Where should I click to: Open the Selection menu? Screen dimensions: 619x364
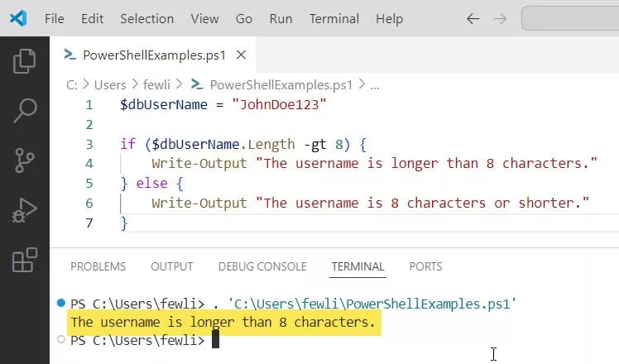coord(147,18)
